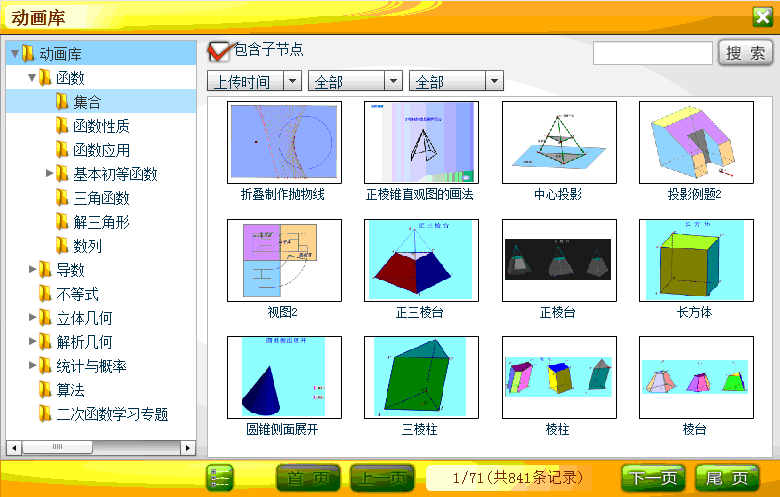
Task: Close the 动画库 window
Action: [761, 16]
